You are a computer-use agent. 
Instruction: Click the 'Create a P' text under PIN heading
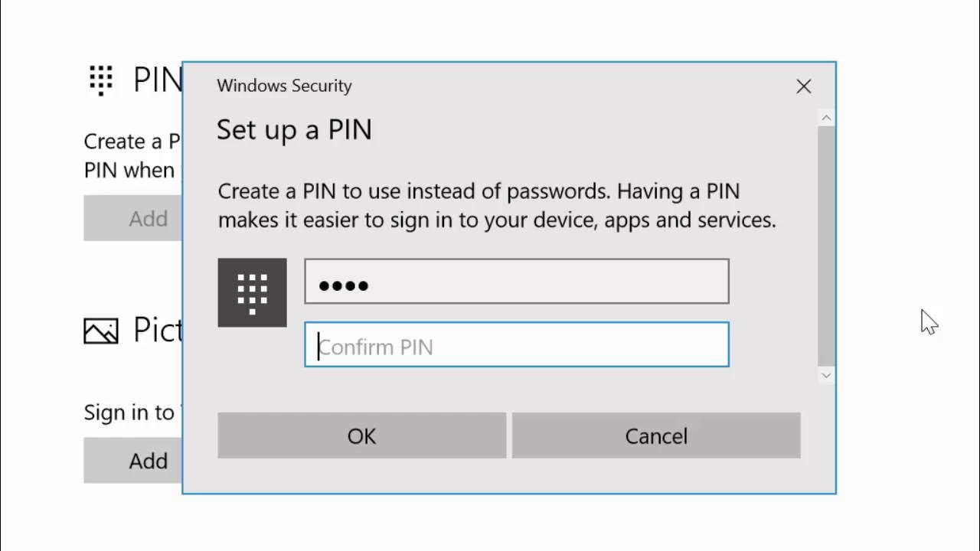point(132,142)
